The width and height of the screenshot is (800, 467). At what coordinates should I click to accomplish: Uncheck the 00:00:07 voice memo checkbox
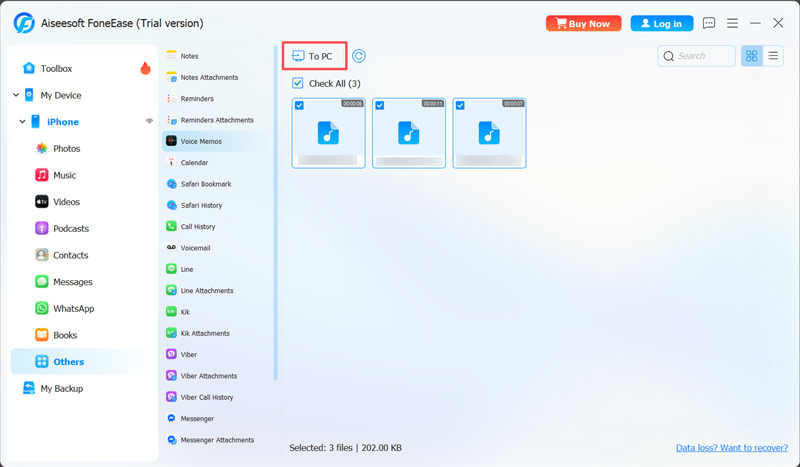coord(460,106)
